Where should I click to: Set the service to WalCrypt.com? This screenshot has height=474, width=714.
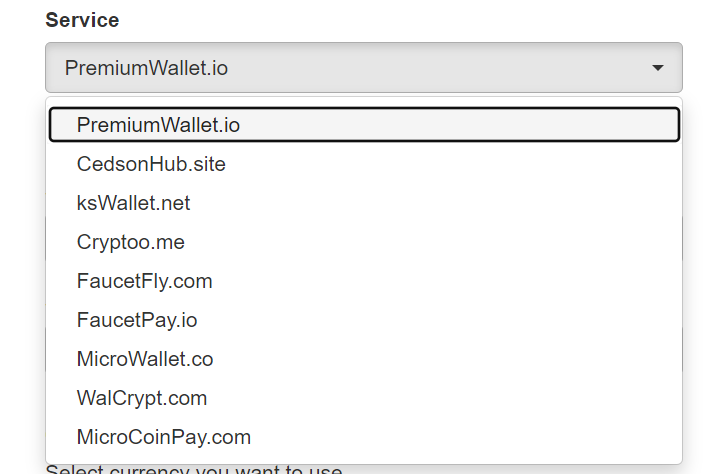[142, 398]
